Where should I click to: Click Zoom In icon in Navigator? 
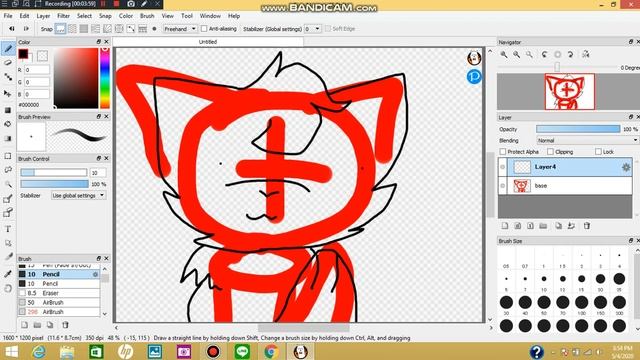click(504, 54)
